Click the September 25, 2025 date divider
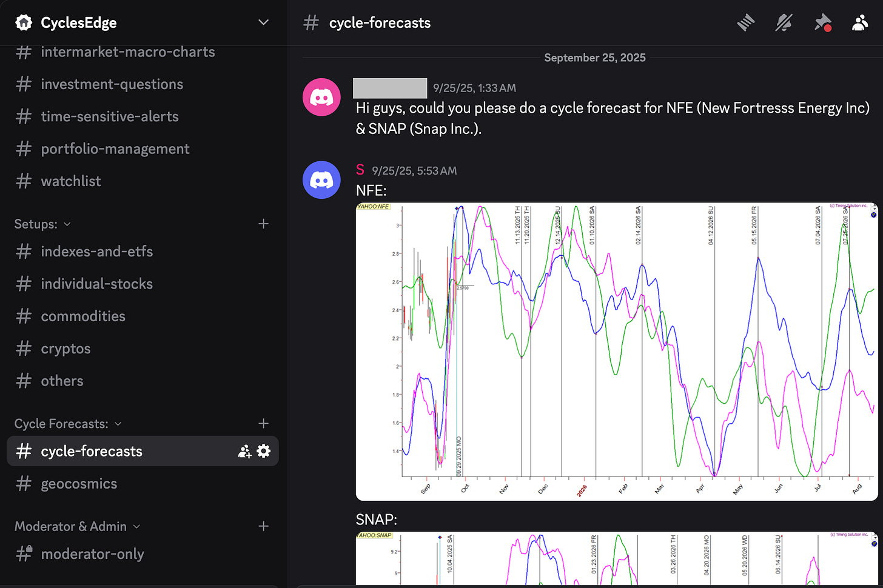 (595, 58)
